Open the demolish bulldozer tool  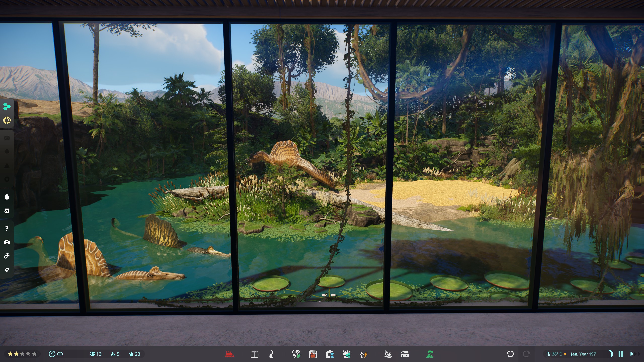229,354
